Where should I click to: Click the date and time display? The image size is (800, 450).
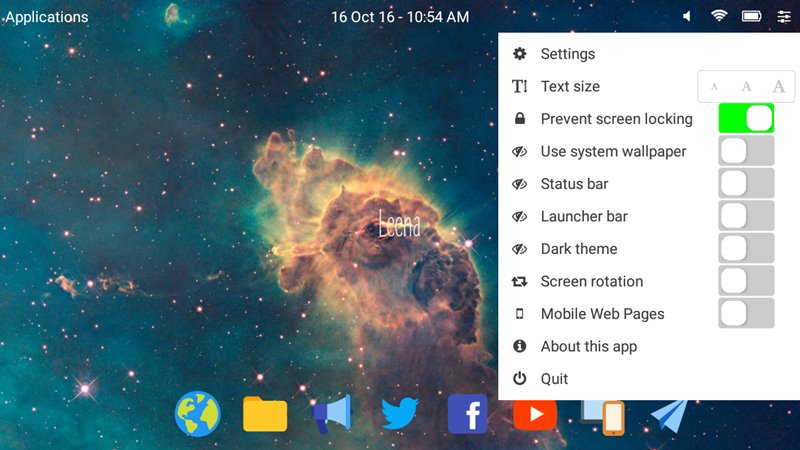400,17
